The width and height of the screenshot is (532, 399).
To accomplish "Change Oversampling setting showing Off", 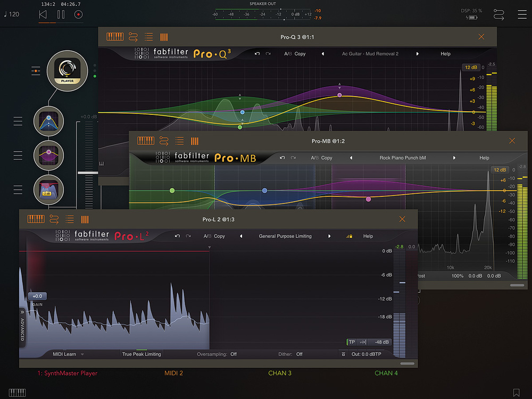I will pyautogui.click(x=234, y=354).
